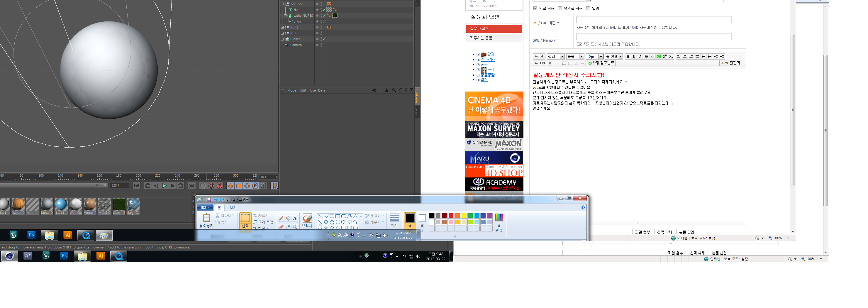Toggle visibility dot of Camera object
This screenshot has width=868, height=308.
(x=317, y=45)
